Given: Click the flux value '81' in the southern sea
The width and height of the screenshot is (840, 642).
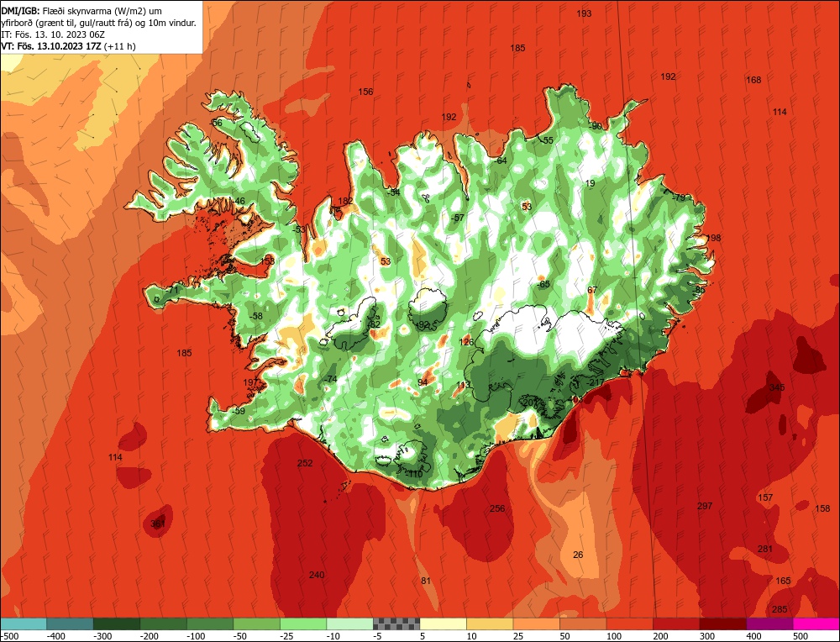Looking at the screenshot, I should pos(426,581).
